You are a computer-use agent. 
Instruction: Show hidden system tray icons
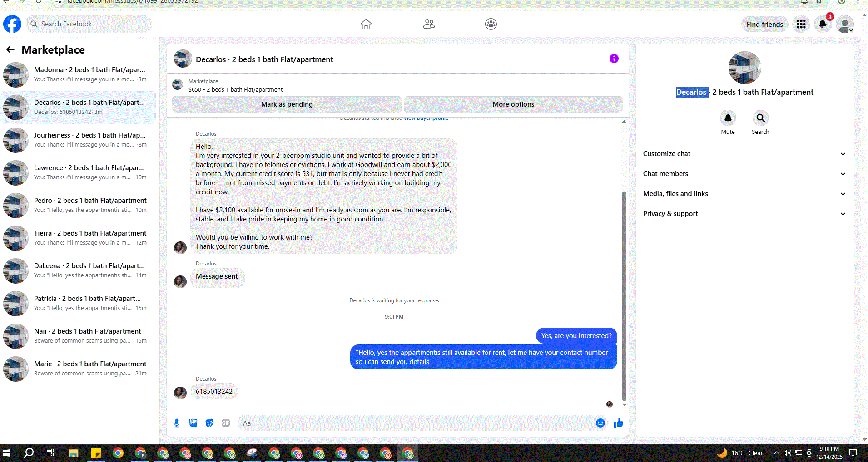point(776,453)
